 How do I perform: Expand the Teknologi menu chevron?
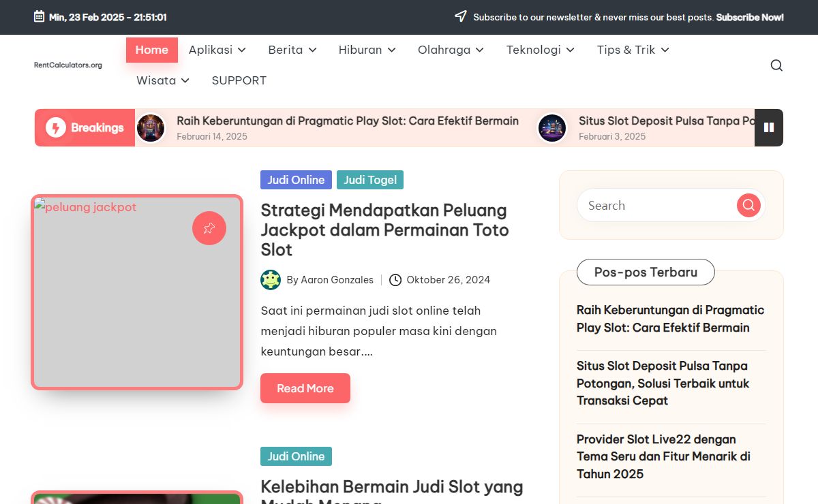pos(571,50)
